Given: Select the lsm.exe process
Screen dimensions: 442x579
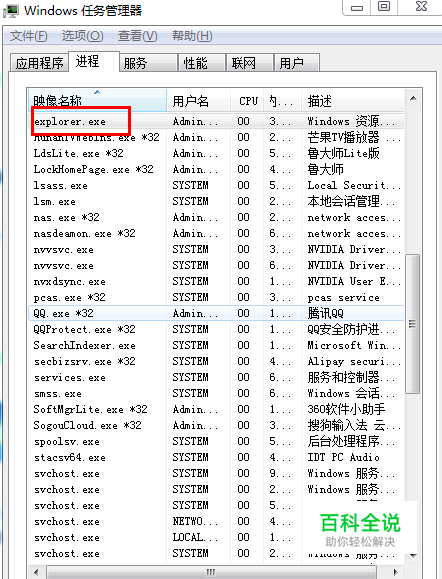Looking at the screenshot, I should tap(216, 201).
